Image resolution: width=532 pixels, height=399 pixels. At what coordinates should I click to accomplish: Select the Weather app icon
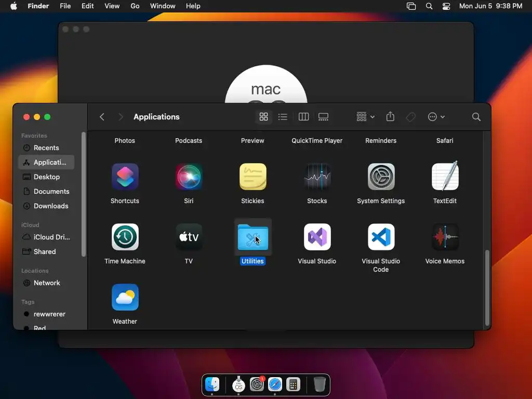[x=125, y=297]
